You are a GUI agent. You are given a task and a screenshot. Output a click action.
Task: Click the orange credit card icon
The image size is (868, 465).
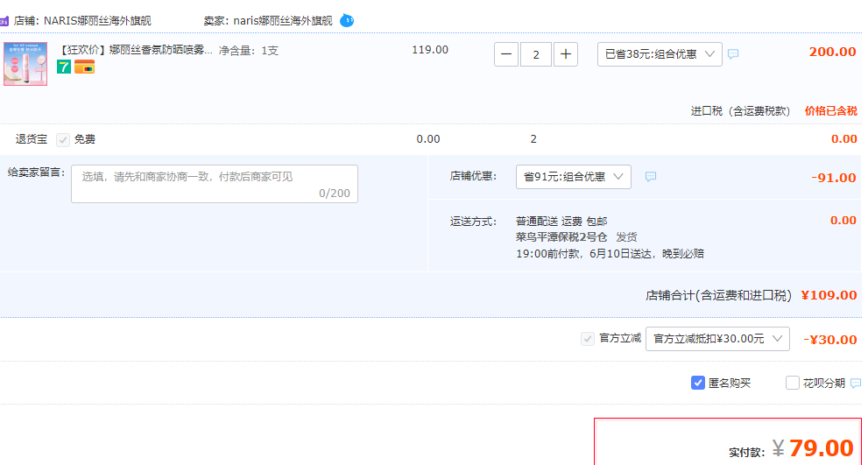click(x=85, y=67)
